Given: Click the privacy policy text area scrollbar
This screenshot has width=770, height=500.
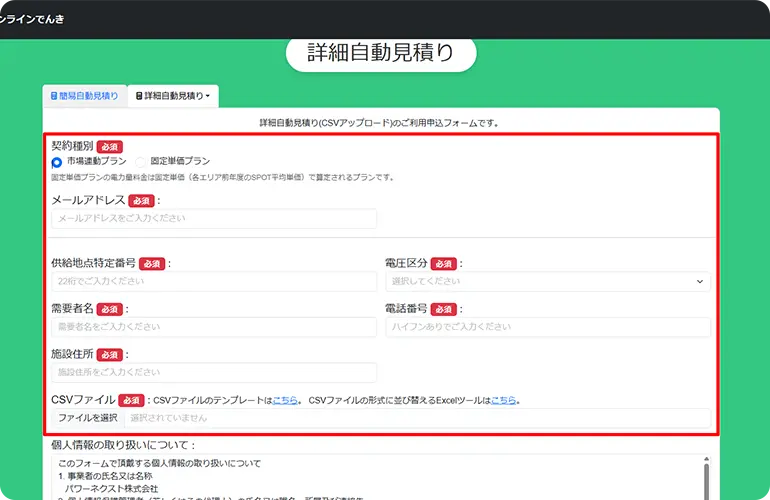Looking at the screenshot, I should 706,479.
